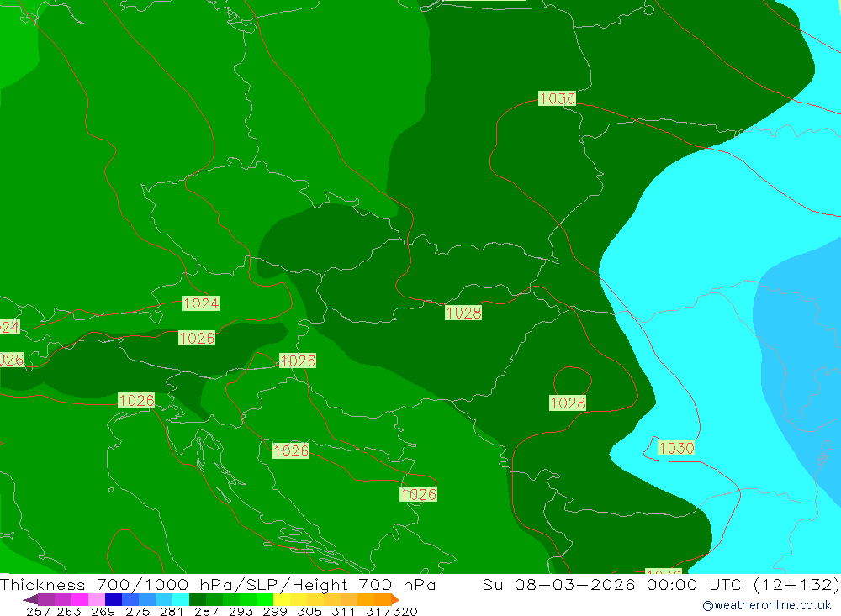Click the legend value 281

[x=172, y=612]
